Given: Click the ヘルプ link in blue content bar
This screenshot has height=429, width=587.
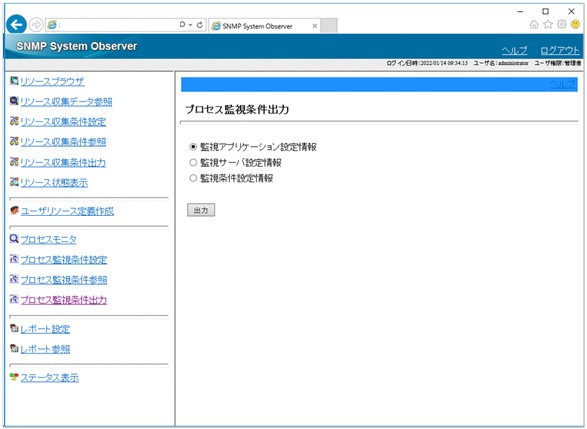Looking at the screenshot, I should (x=563, y=84).
